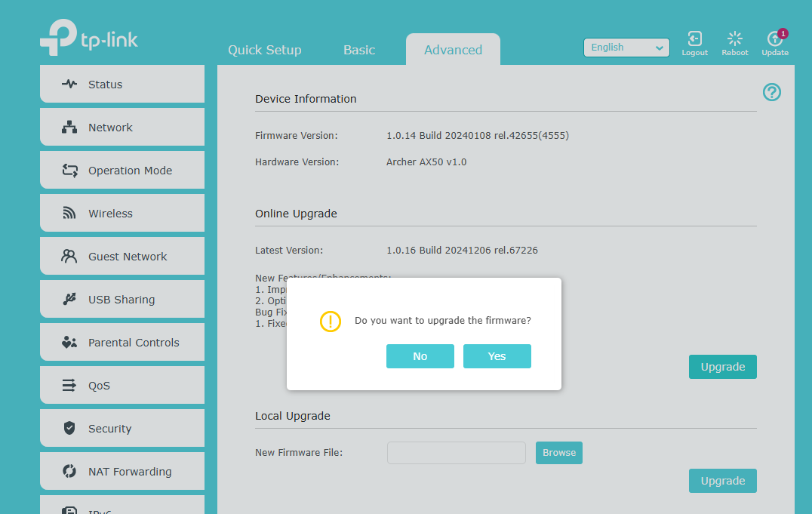Screen dimensions: 812x514
Task: Open the USB Sharing menu
Action: pyautogui.click(x=122, y=300)
